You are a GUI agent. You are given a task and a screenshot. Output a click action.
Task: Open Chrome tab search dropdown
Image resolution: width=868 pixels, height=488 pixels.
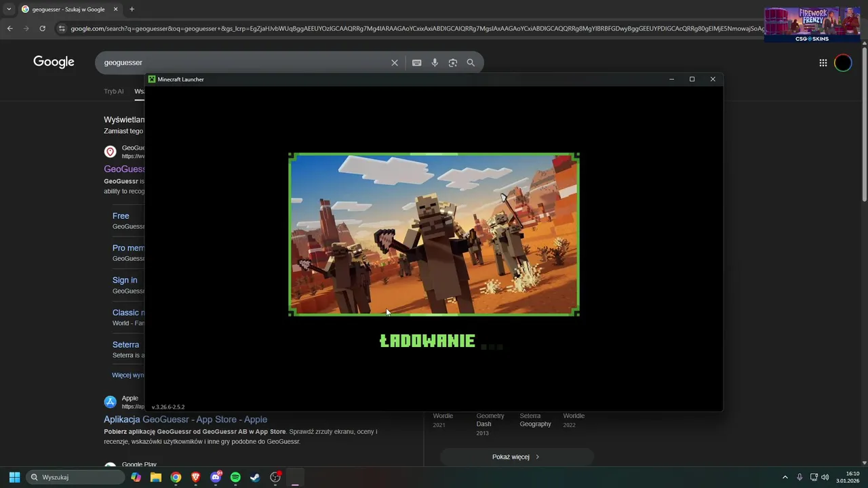pos(9,9)
